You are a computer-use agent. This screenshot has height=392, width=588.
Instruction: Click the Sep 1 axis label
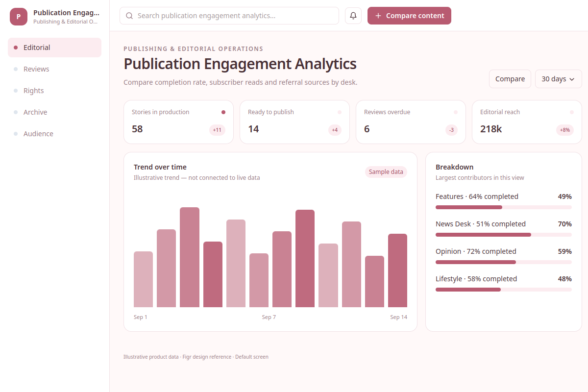(141, 317)
